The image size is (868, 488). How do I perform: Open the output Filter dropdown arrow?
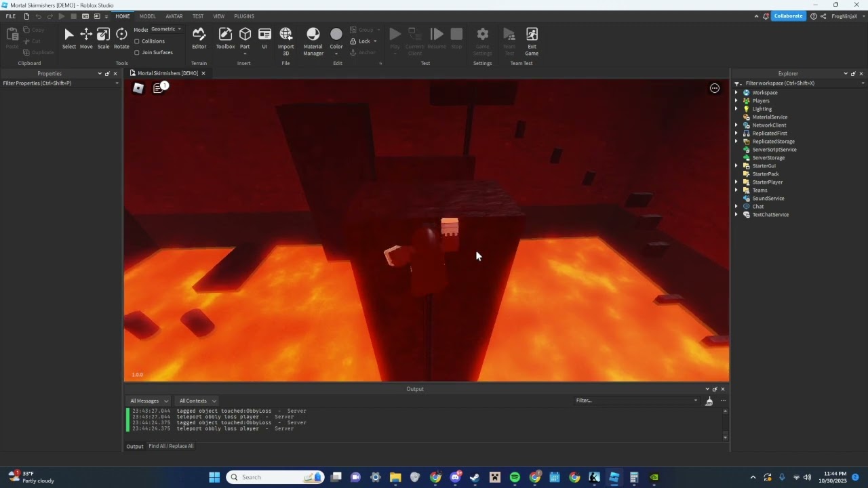[695, 401]
